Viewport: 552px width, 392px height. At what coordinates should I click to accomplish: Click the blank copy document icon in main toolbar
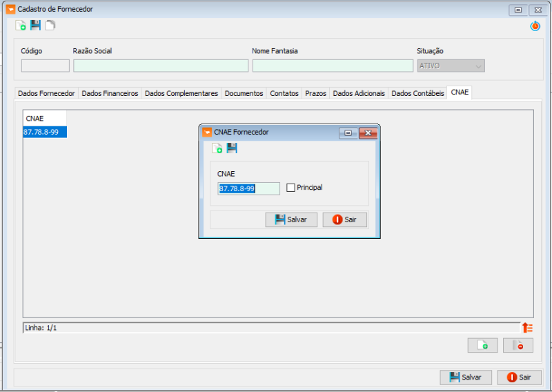point(50,26)
